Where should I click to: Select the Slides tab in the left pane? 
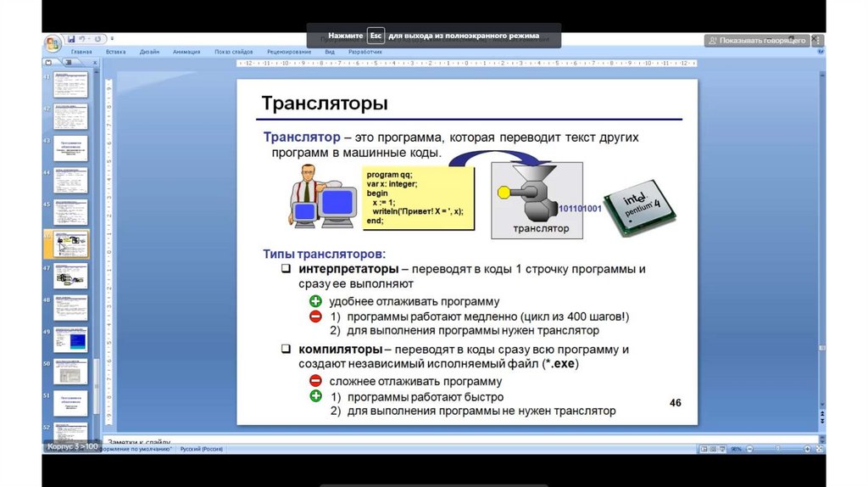(48, 63)
